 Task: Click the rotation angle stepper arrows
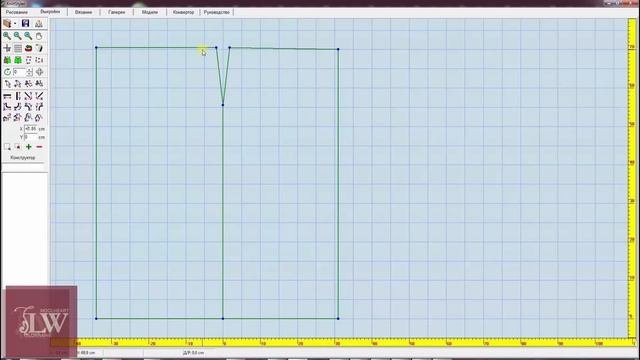(29, 72)
